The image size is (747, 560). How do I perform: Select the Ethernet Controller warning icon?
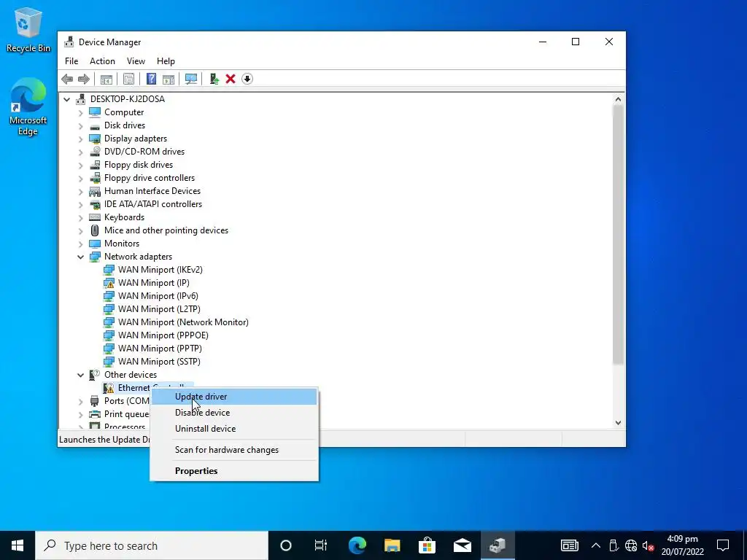109,388
